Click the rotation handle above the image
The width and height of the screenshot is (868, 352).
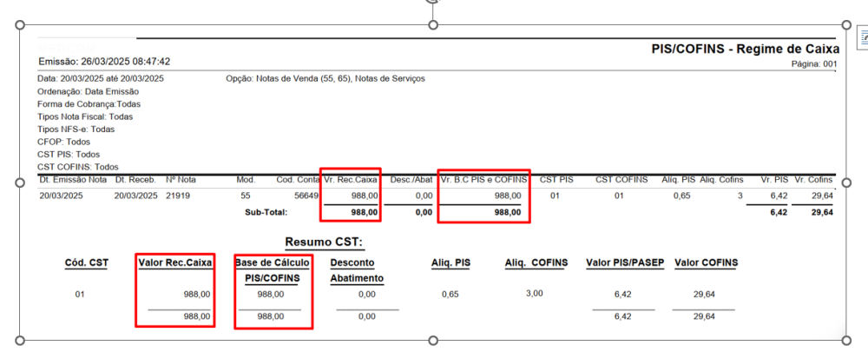433,2
